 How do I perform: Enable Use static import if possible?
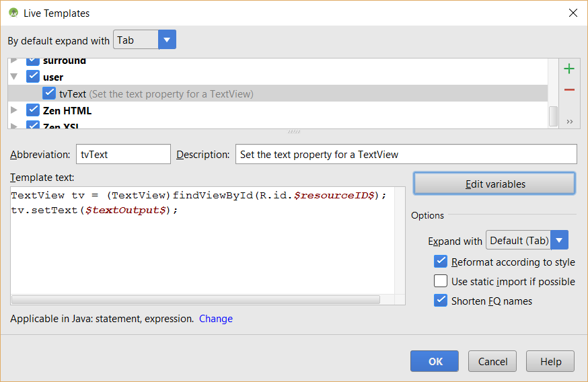[441, 282]
